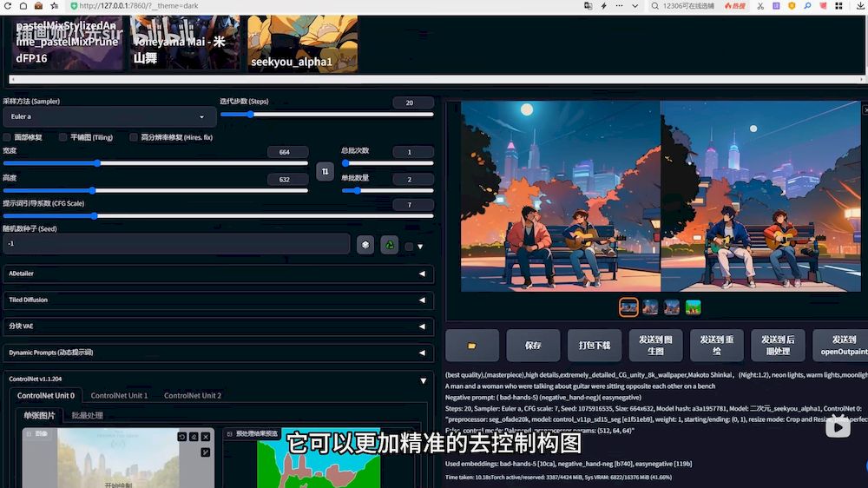Expand the ADetailer section

tap(217, 274)
